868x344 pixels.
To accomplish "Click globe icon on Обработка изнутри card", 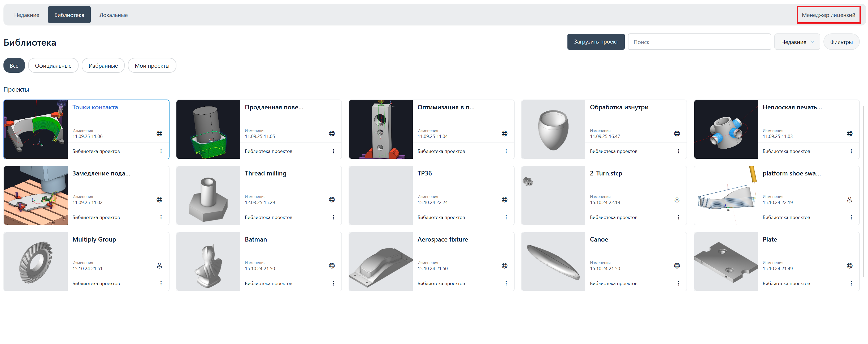I will (677, 134).
